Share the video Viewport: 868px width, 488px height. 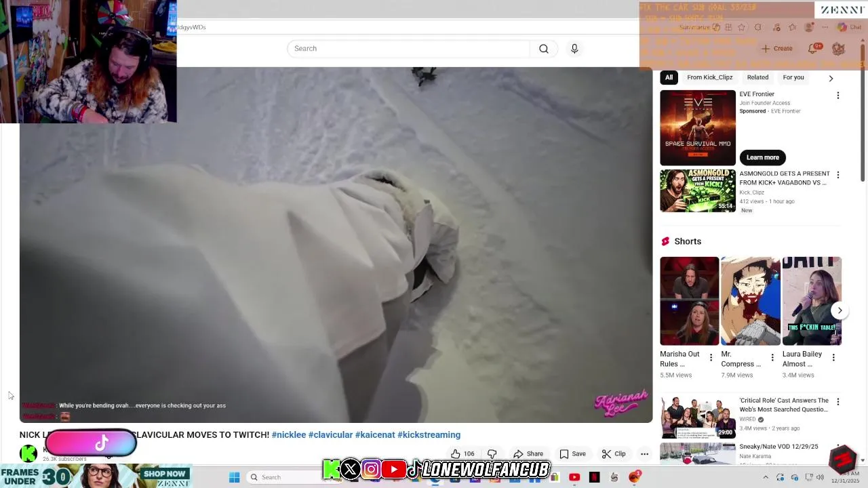point(528,454)
